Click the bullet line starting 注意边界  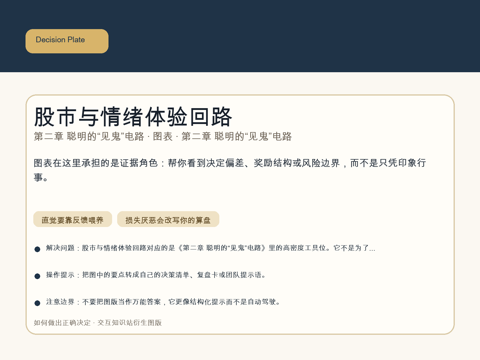(x=163, y=302)
